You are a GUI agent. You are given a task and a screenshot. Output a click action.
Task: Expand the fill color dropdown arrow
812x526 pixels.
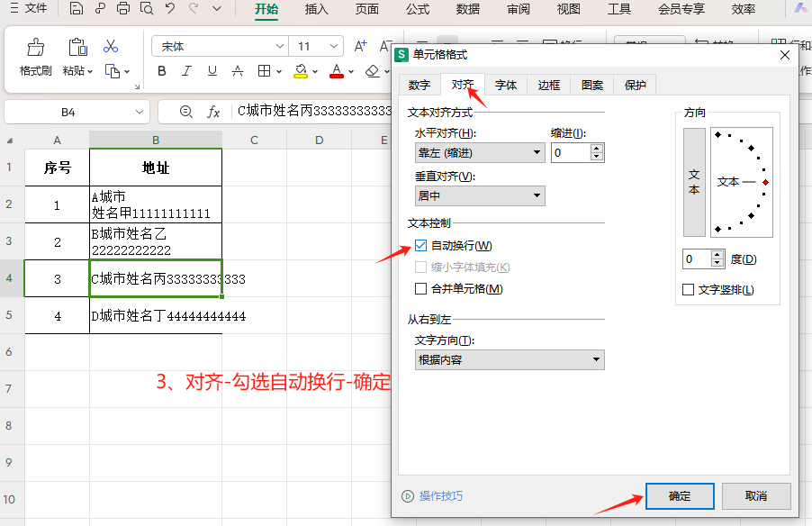[x=315, y=71]
